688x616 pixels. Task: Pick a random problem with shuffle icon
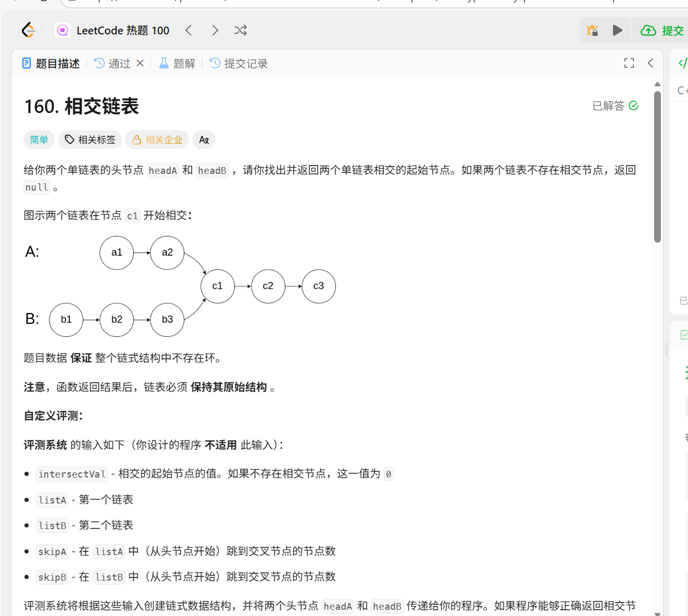pos(241,30)
